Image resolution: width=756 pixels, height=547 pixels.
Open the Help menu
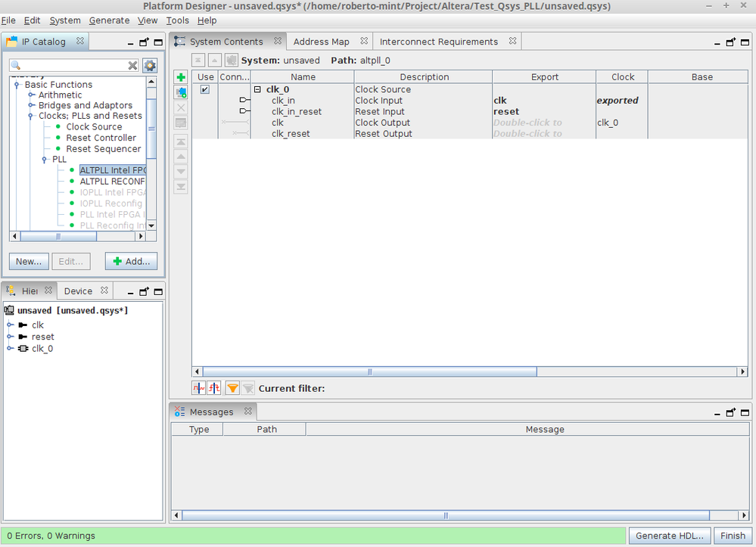pos(207,20)
